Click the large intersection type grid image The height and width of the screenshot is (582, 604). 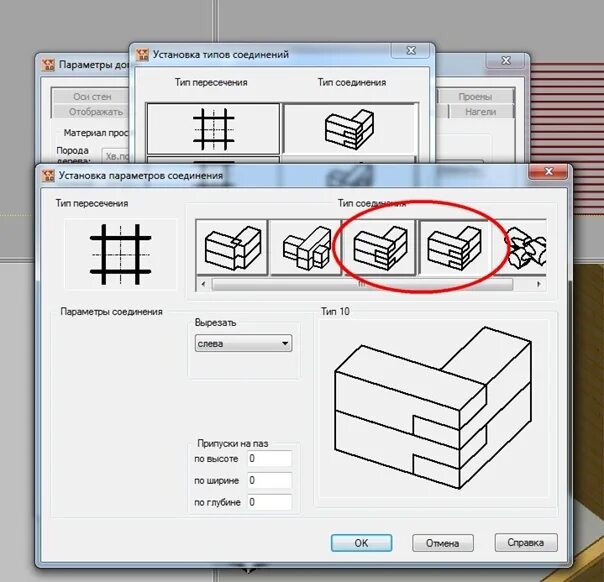coord(120,255)
